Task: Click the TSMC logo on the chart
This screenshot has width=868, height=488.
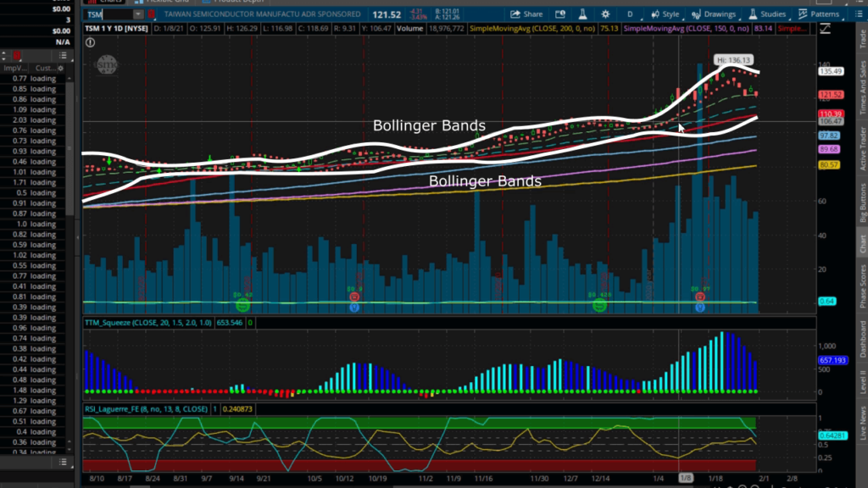Action: (x=107, y=64)
